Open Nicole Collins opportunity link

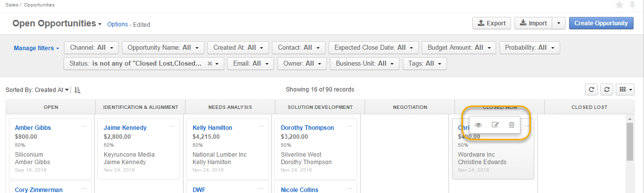tap(300, 190)
